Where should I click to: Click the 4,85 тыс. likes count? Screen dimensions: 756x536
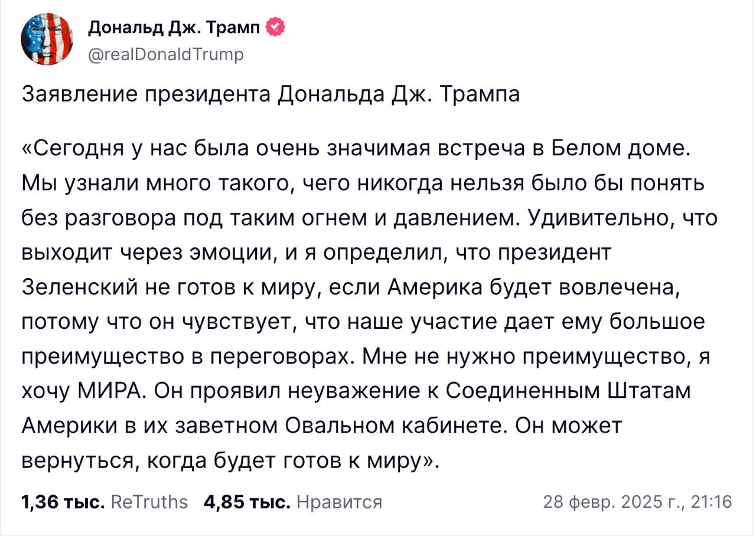[246, 502]
